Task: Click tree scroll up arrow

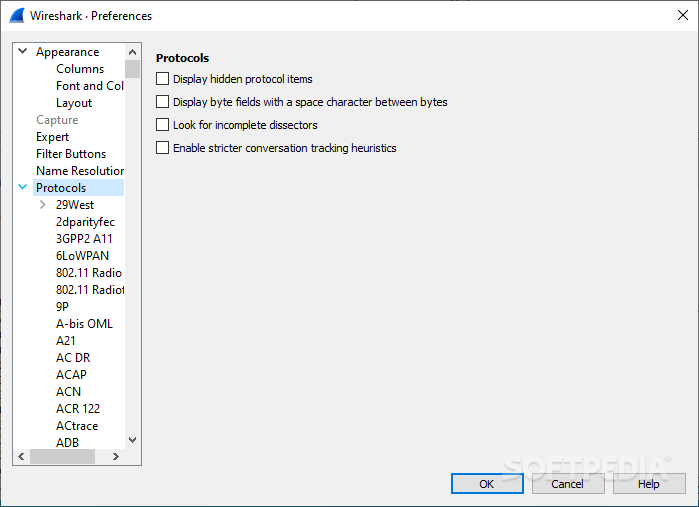Action: [x=132, y=52]
